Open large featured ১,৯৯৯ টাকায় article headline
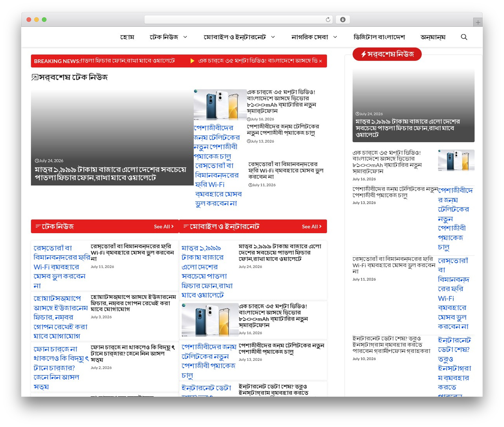The image size is (504, 427). (x=110, y=174)
